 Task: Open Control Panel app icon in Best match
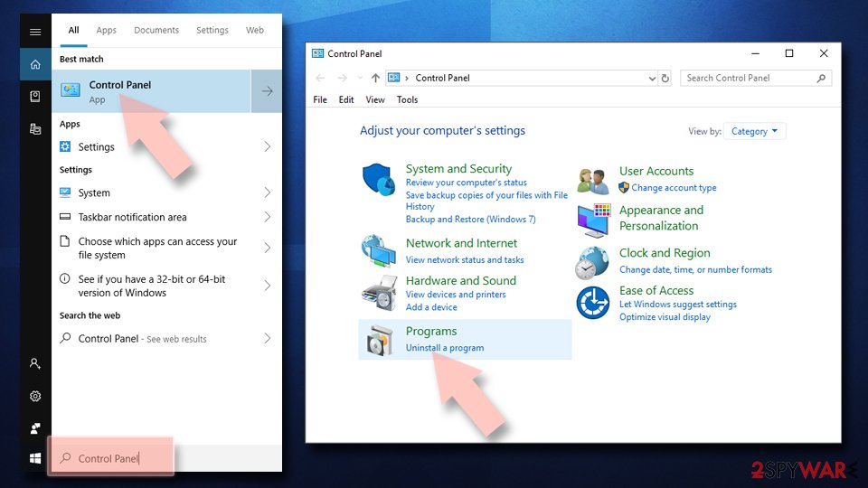click(x=71, y=90)
